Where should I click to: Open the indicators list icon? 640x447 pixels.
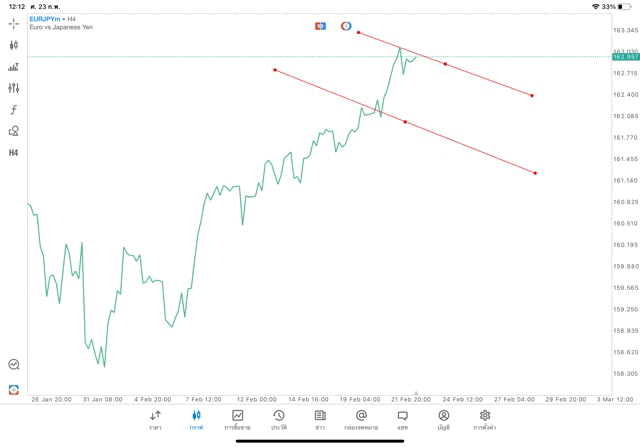pyautogui.click(x=14, y=67)
